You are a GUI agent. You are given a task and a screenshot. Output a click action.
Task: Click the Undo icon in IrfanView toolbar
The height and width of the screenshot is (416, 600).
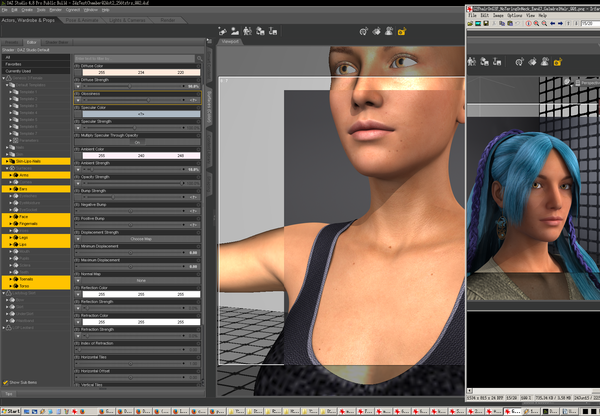click(518, 24)
